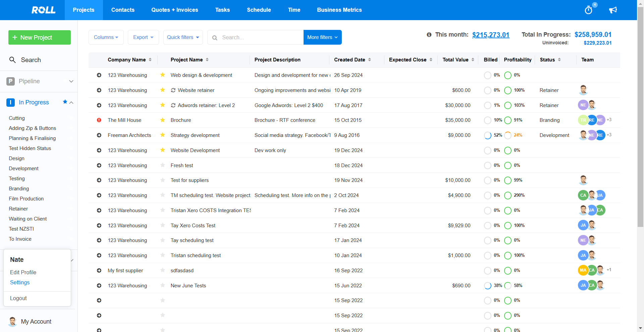Open the sidebar Search magnifier
644x332 pixels.
[12, 60]
